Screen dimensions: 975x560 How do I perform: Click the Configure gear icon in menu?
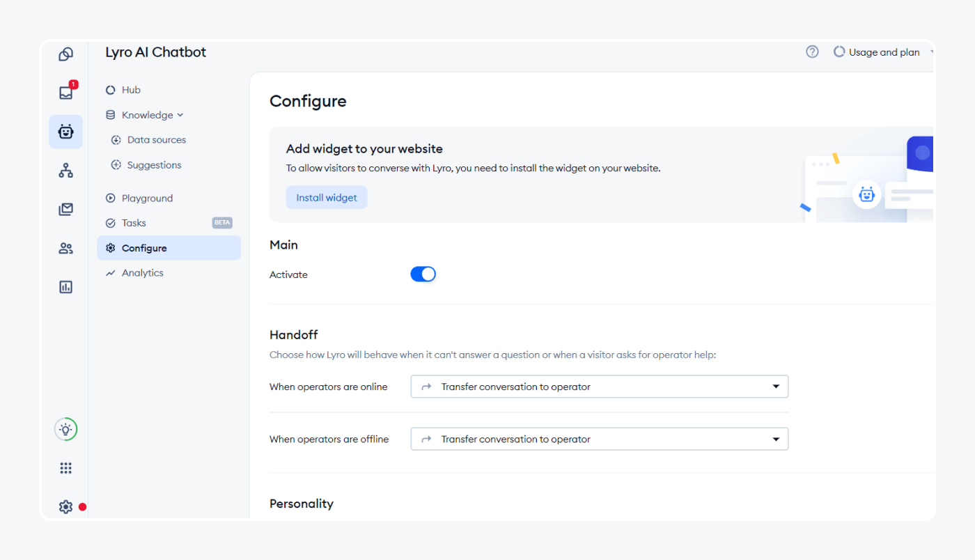(x=110, y=248)
